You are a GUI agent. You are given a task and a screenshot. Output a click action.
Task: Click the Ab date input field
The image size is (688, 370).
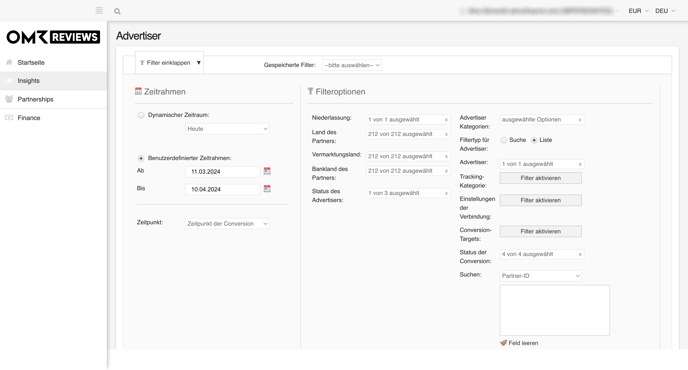pos(222,172)
